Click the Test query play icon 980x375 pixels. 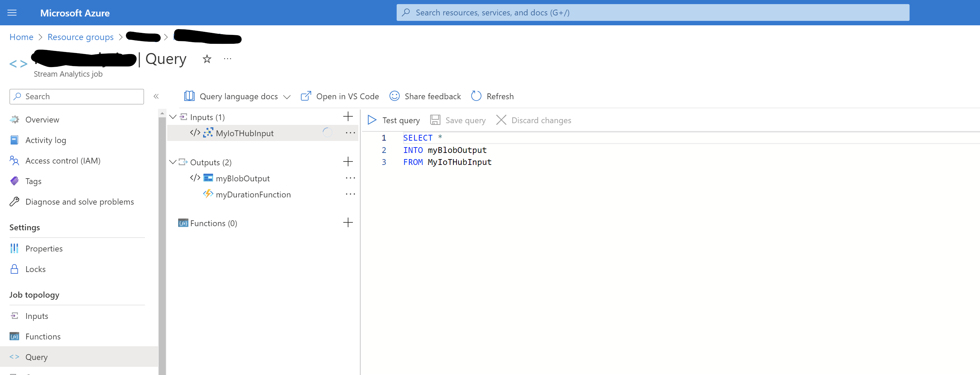coord(372,120)
